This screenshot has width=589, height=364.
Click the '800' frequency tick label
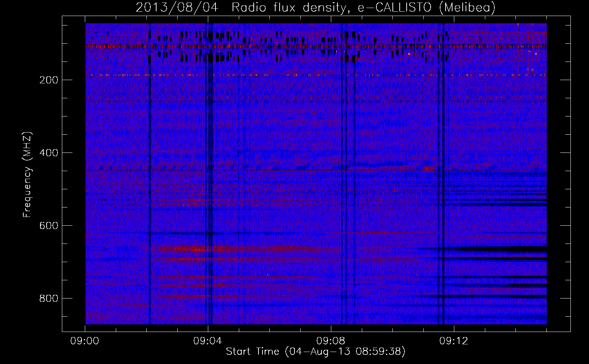click(48, 298)
